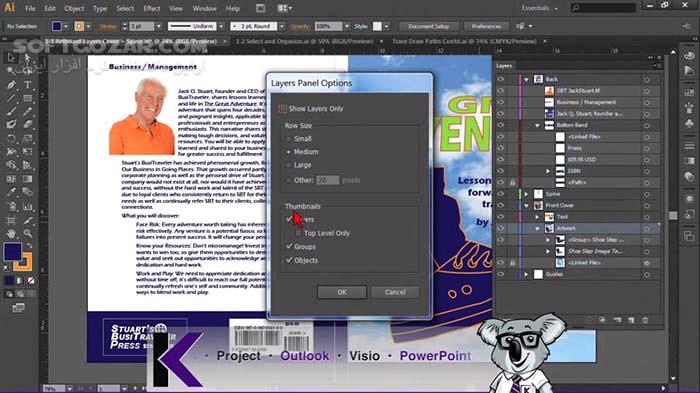This screenshot has width=700, height=393.
Task: Collapse the Front Cover layer
Action: click(527, 205)
